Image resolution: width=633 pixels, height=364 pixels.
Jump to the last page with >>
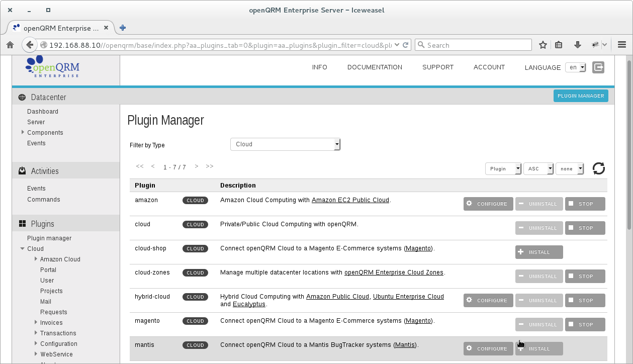tap(210, 166)
